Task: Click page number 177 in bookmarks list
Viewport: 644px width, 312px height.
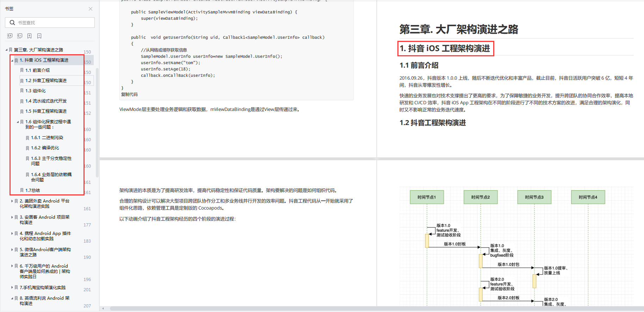Action: (87, 225)
